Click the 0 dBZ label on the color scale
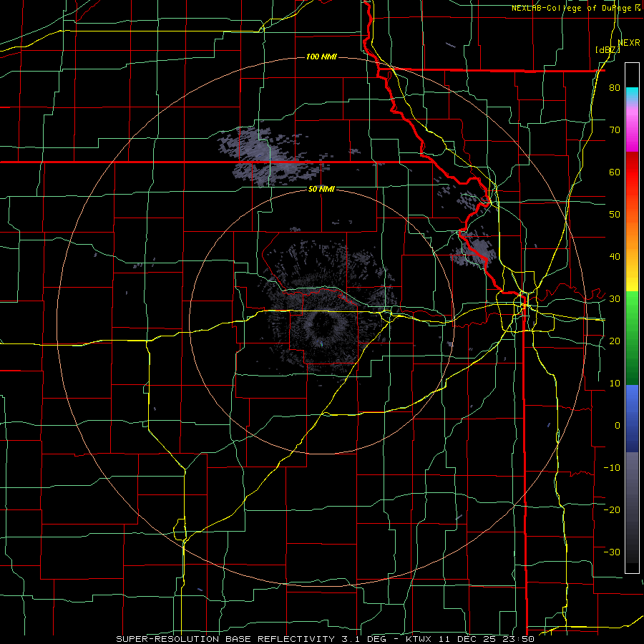Viewport: 644px width, 644px height. 618,426
